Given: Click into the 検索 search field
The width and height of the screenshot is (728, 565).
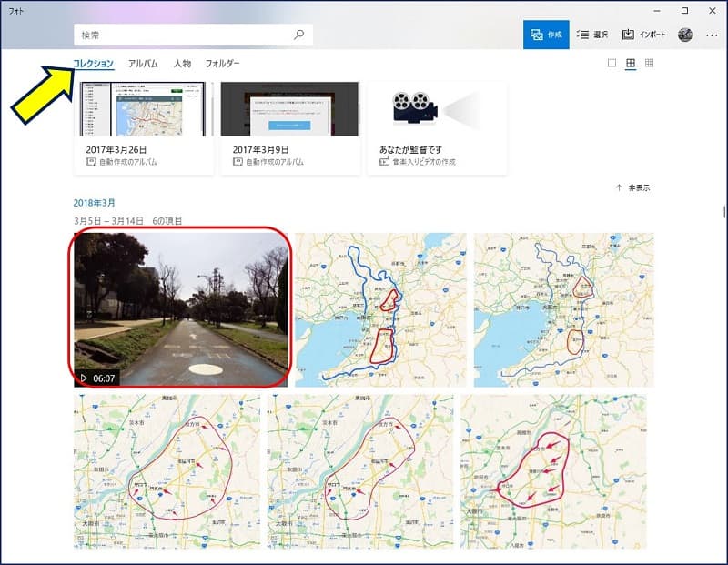Looking at the screenshot, I should 182,35.
